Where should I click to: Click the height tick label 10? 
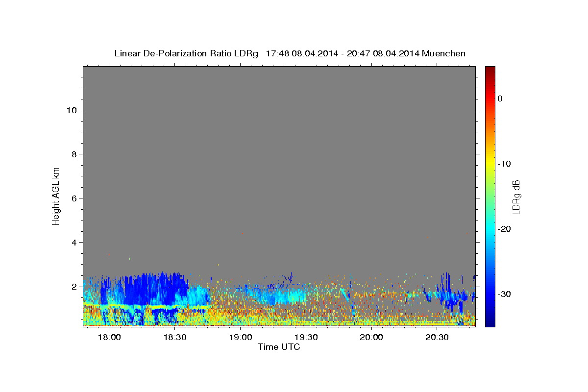(71, 110)
